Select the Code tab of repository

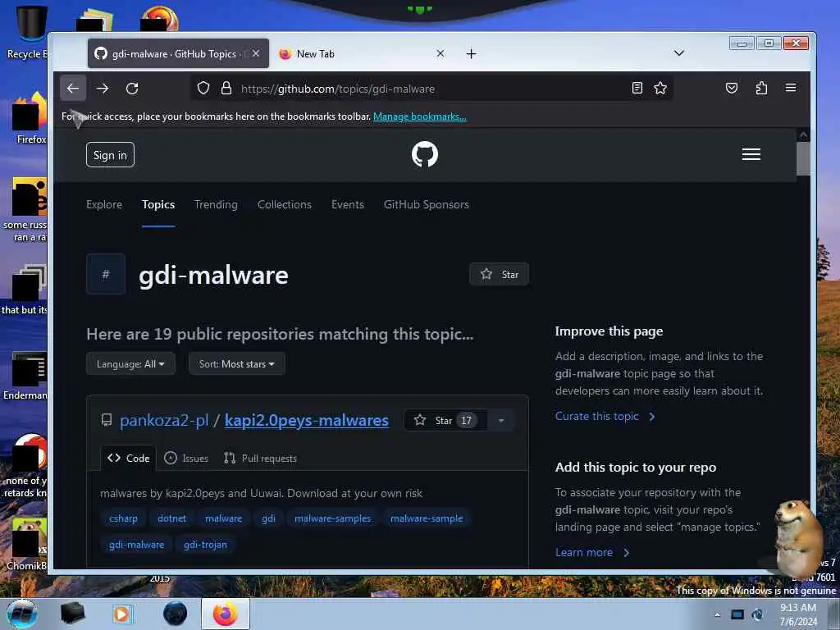129,458
